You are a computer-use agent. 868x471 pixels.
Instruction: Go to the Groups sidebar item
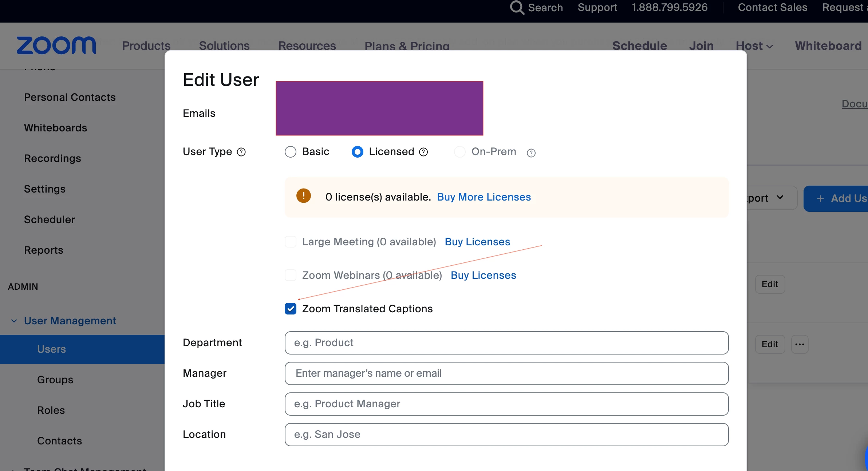55,380
